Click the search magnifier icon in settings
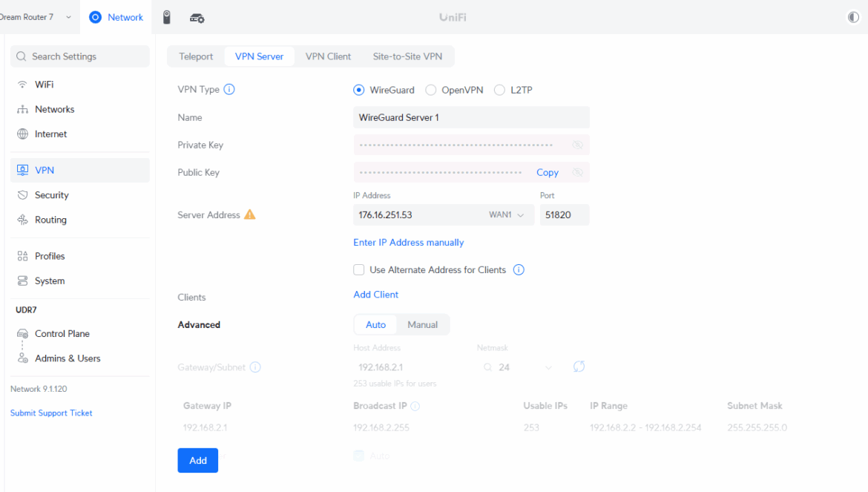Viewport: 868px width, 492px height. (21, 56)
